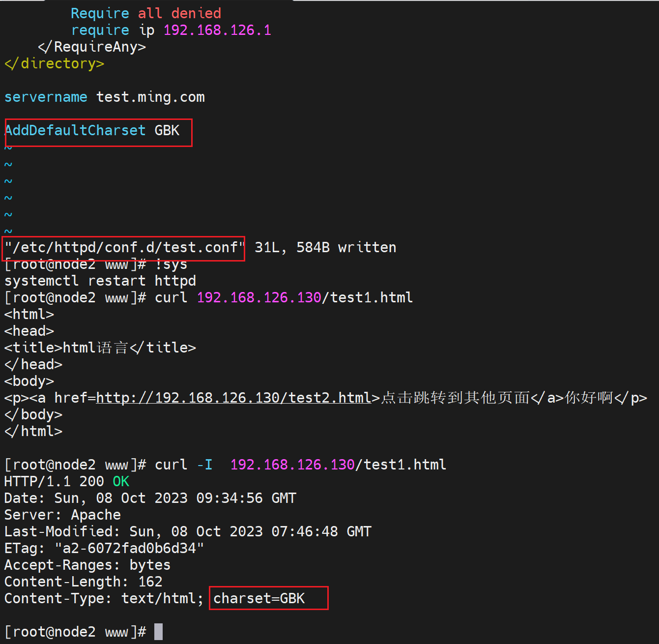
Task: Click the HTTP/1.1 200 OK status line
Action: pyautogui.click(x=67, y=481)
